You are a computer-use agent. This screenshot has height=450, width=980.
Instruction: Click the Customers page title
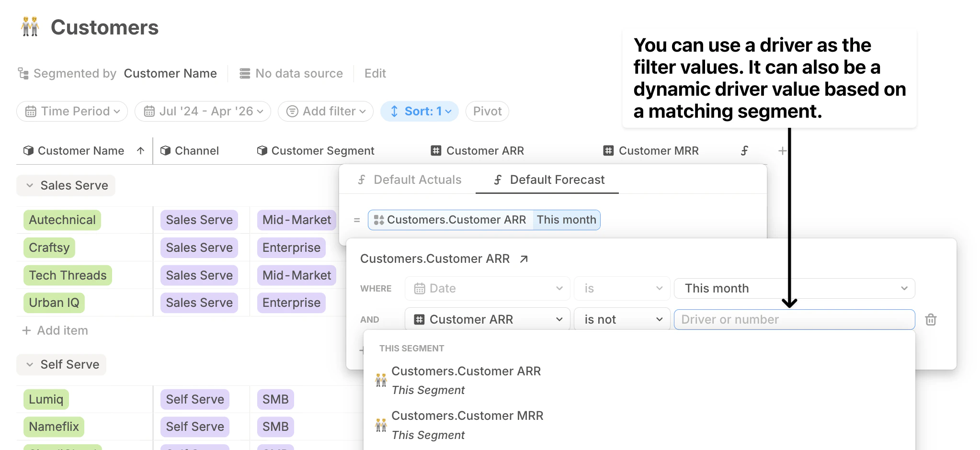(104, 27)
